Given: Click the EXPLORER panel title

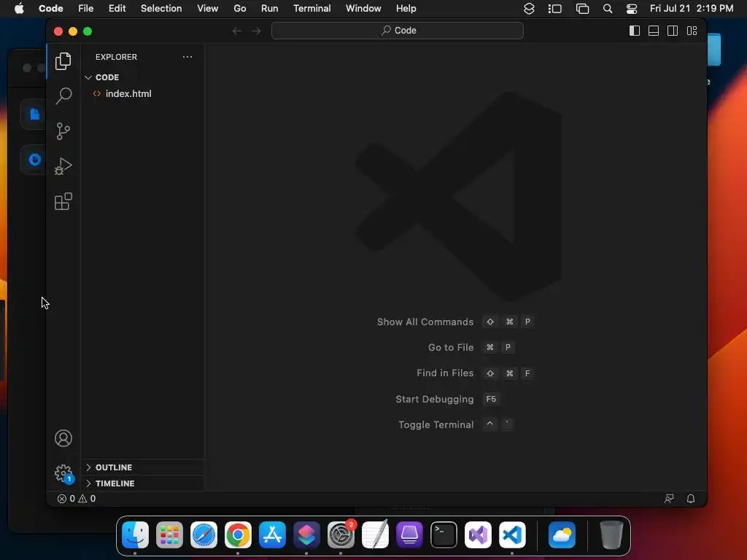Looking at the screenshot, I should tap(116, 57).
